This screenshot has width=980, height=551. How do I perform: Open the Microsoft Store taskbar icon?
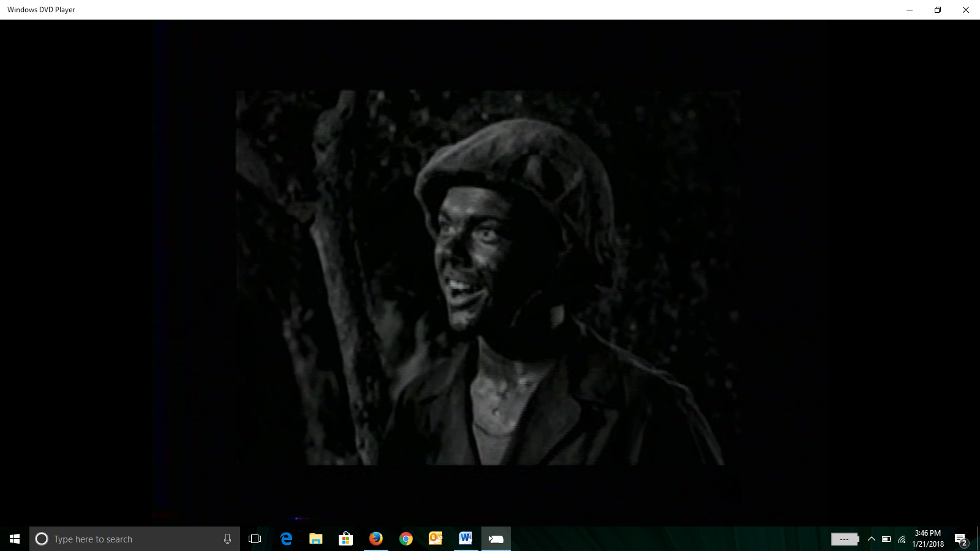[346, 539]
